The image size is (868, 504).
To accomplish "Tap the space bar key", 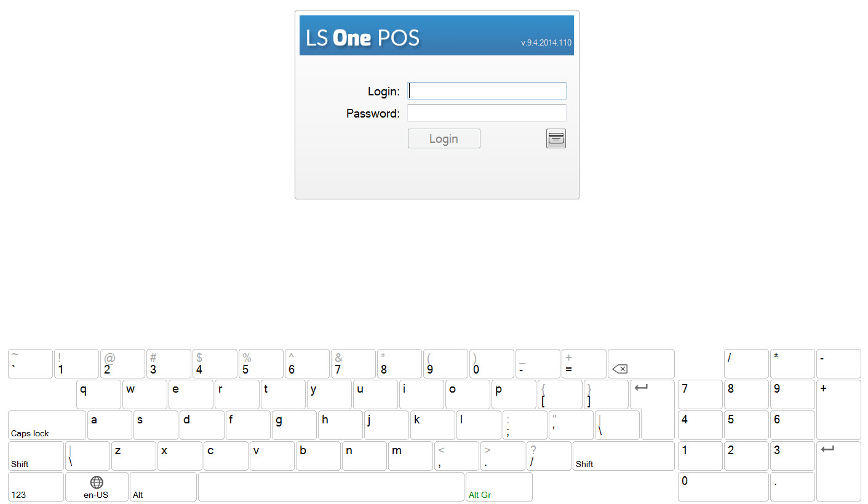I will pyautogui.click(x=331, y=487).
